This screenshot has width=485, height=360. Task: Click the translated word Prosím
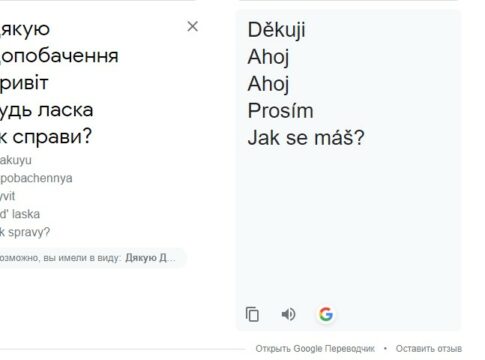280,111
